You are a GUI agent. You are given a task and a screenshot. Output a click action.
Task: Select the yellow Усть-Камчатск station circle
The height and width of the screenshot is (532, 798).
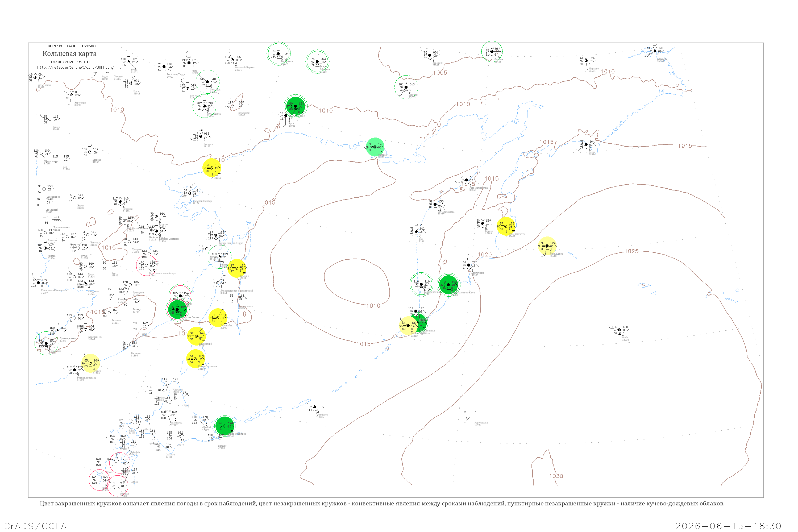click(506, 226)
